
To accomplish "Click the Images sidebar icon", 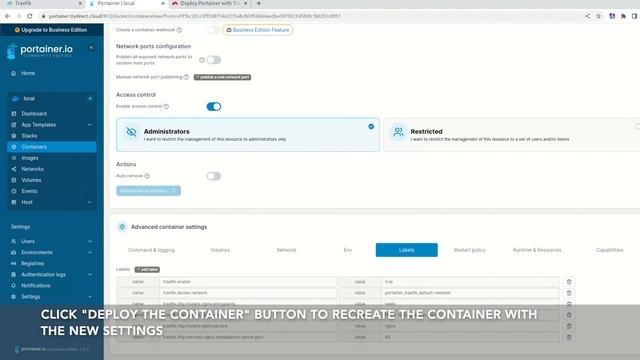I will coord(13,158).
